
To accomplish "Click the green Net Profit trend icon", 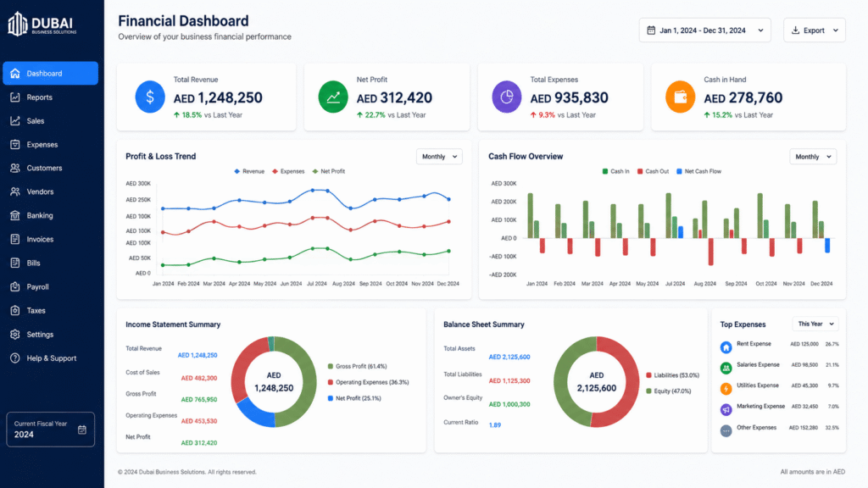I will 333,97.
